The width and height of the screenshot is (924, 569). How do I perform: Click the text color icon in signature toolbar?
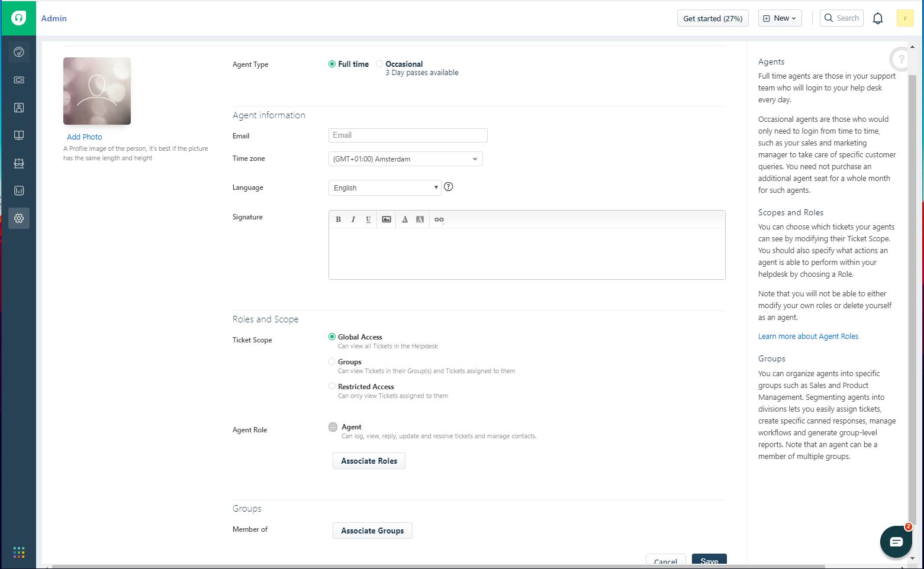(x=405, y=219)
